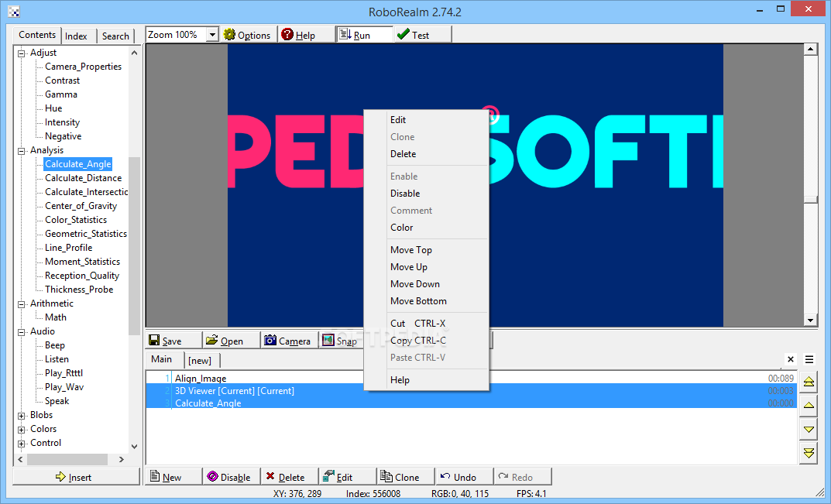Choose Move Up in the context menu
This screenshot has height=504, width=831.
pos(426,266)
